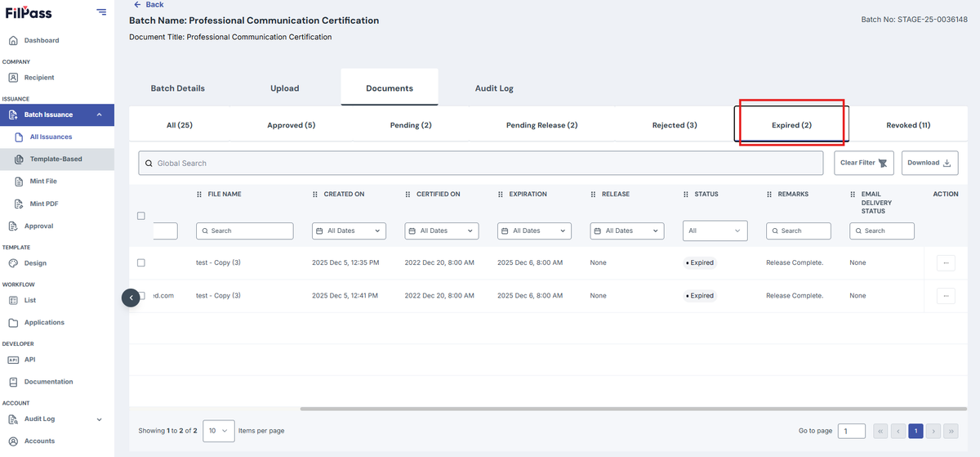The image size is (980, 457).
Task: Collapse the sidebar with the hamburger icon
Action: click(x=100, y=11)
